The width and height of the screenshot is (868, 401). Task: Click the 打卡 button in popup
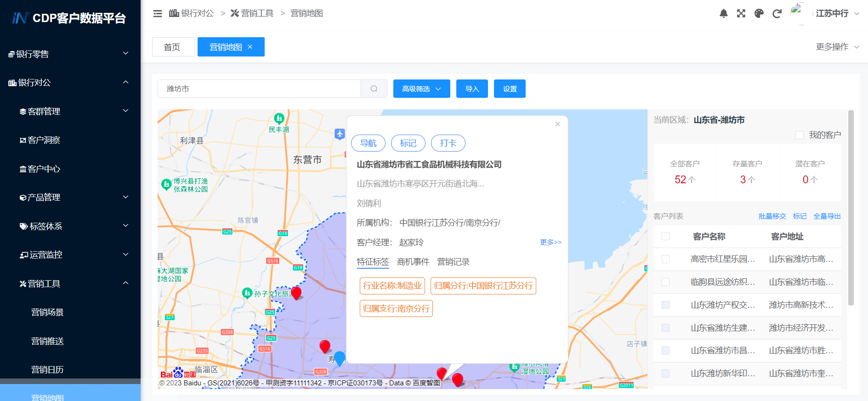448,143
